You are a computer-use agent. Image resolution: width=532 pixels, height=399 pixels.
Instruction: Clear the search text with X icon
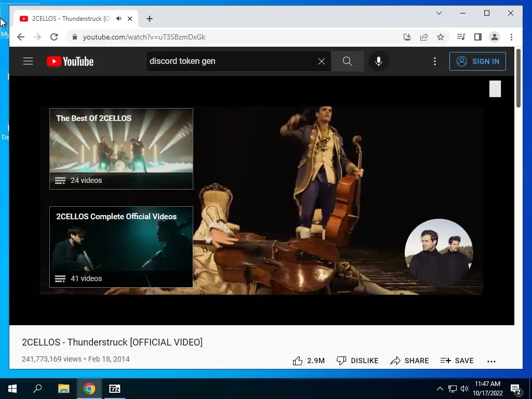click(x=321, y=61)
